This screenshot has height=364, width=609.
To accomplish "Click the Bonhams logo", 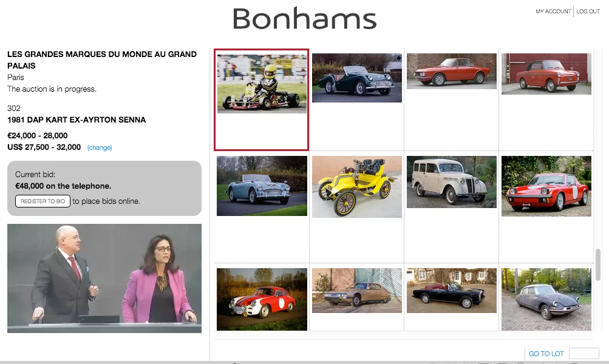I will [303, 19].
